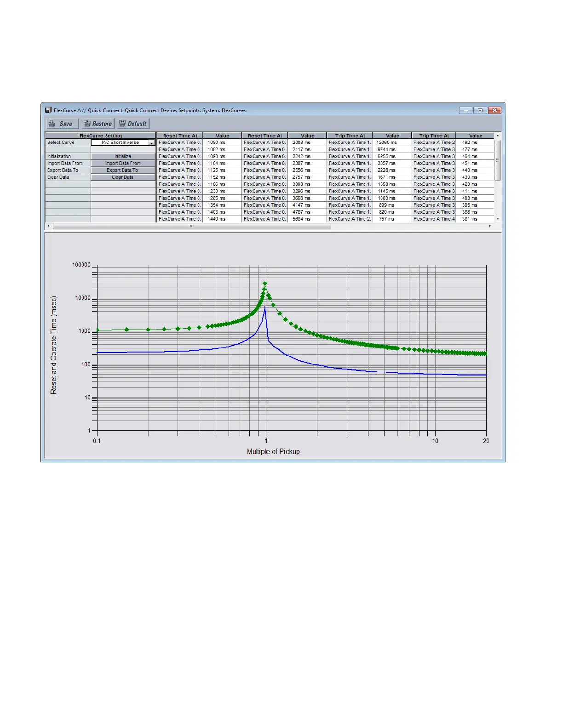563x728 pixels.
Task: Click the Save toolbar button
Action: (x=63, y=124)
